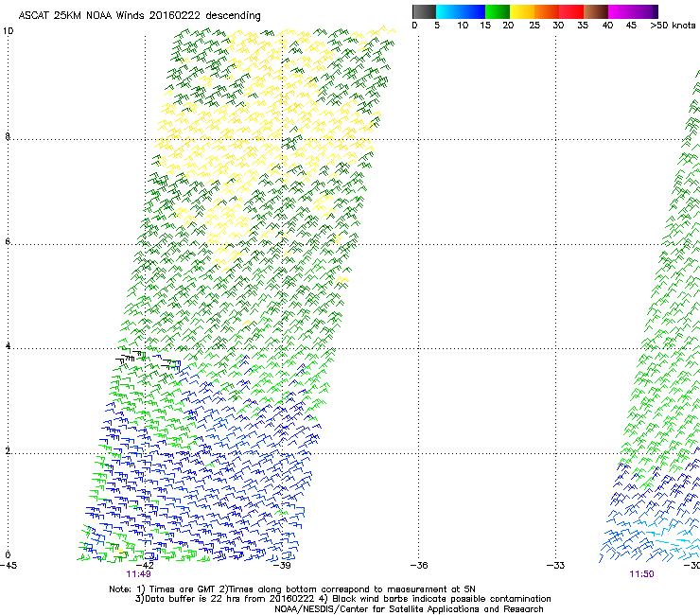Click the cyan-blue 5-15 knots legend segment
This screenshot has width=700, height=615.
(x=461, y=11)
